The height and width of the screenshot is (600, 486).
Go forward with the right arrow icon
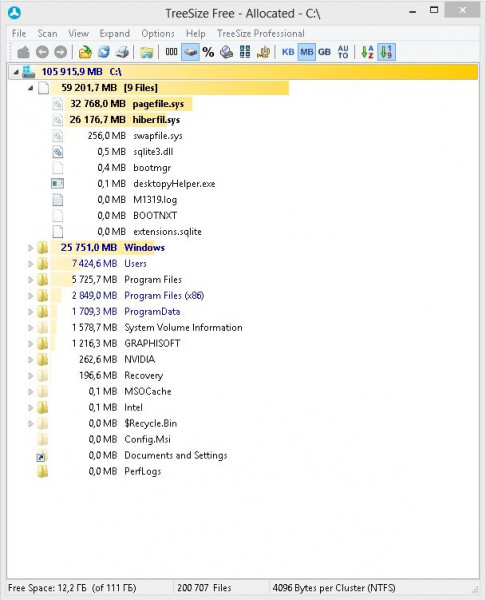pyautogui.click(x=60, y=52)
